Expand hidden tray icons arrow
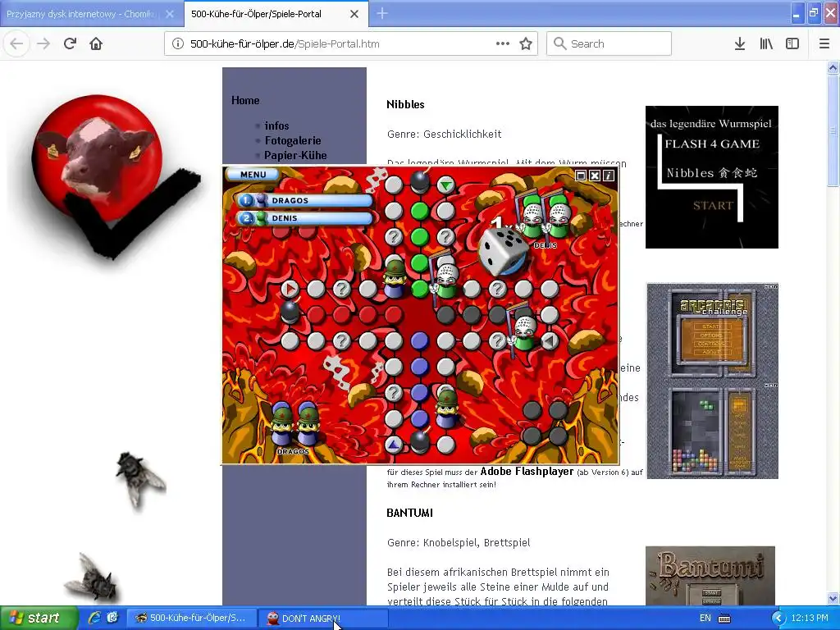The image size is (840, 630). click(778, 619)
